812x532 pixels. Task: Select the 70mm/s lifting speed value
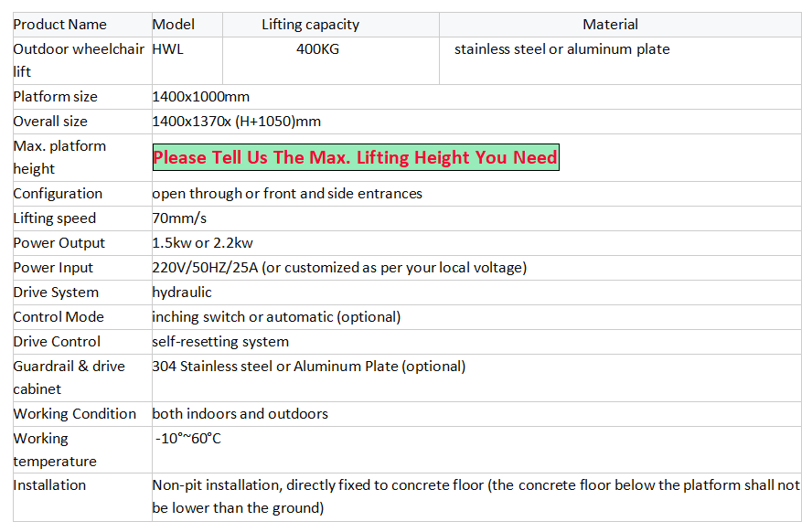[178, 218]
